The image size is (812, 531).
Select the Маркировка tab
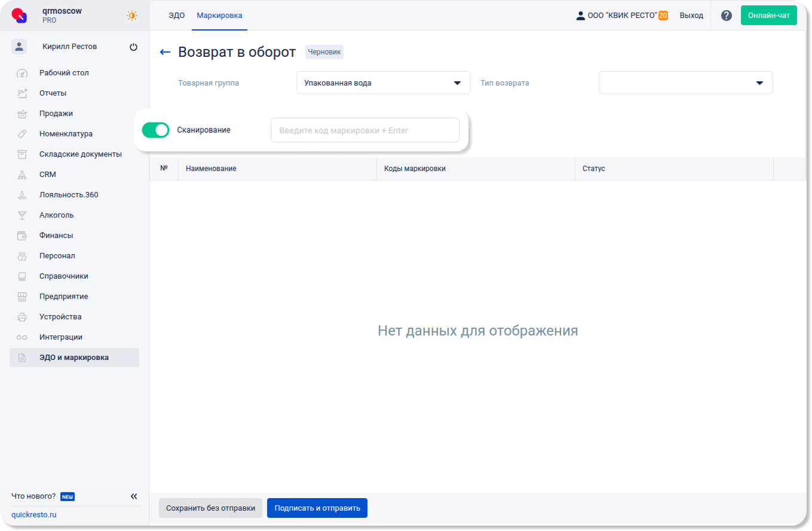pyautogui.click(x=219, y=16)
